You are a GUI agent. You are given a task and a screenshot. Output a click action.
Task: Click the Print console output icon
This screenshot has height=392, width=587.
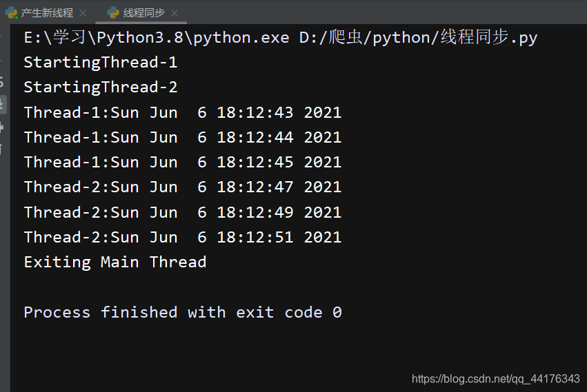[x=1, y=127]
